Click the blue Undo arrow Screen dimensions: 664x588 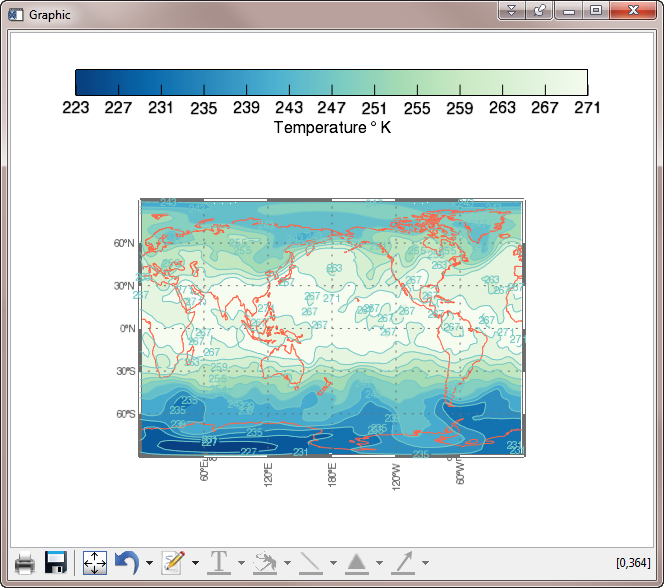click(127, 563)
